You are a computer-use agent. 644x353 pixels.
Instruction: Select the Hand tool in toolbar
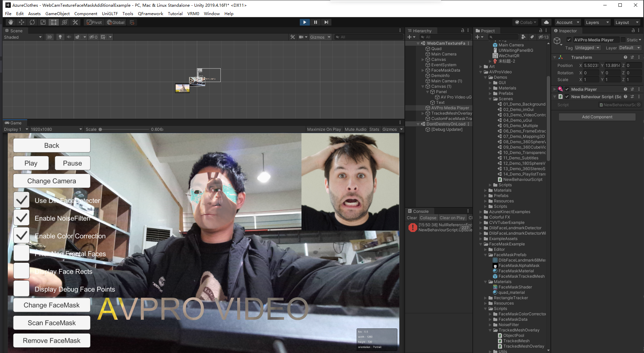[x=11, y=22]
